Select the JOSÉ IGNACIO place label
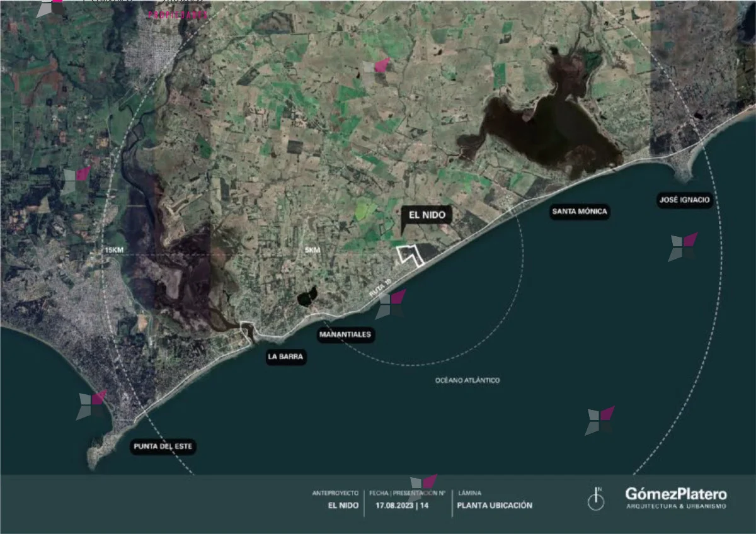Viewport: 756px width, 534px height. (x=684, y=201)
